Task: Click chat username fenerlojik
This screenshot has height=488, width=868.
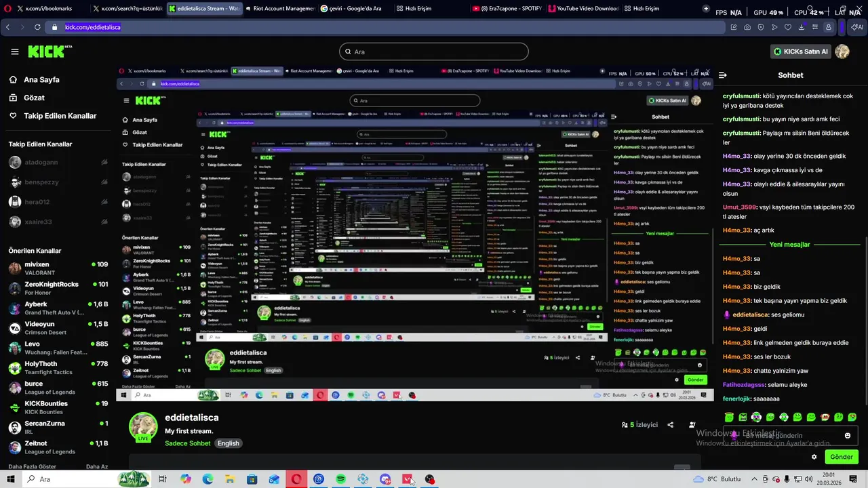Action: click(x=736, y=399)
